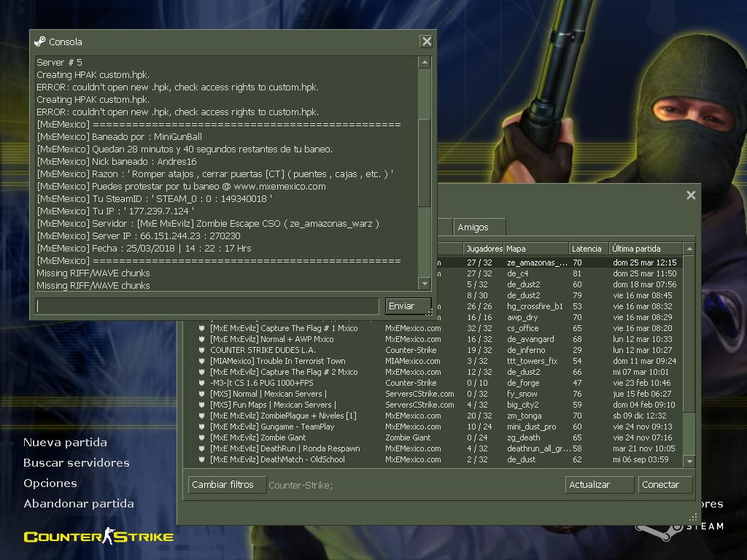
Task: Click shield icon beside [MXS] Fun Maps server
Action: [201, 405]
